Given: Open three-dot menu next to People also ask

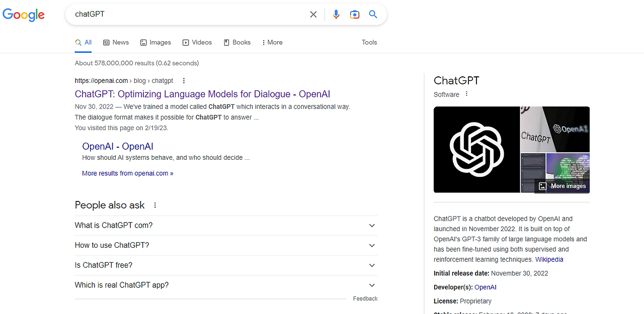Looking at the screenshot, I should 155,205.
